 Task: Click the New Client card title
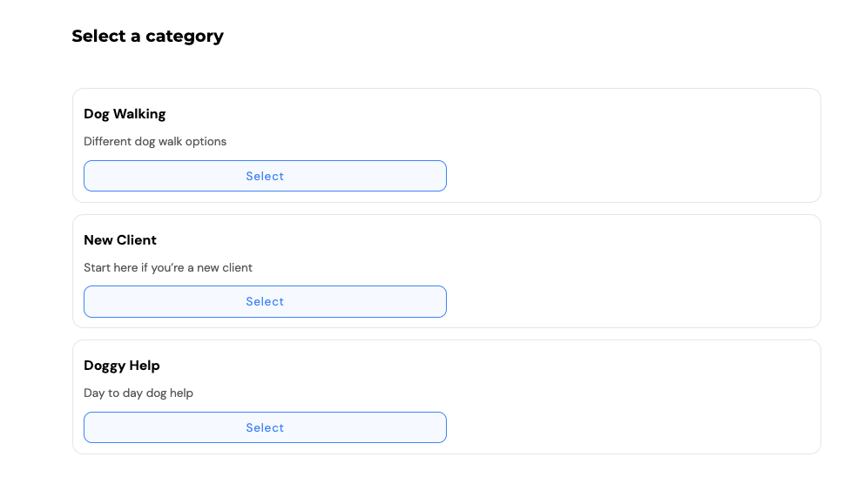(x=120, y=240)
